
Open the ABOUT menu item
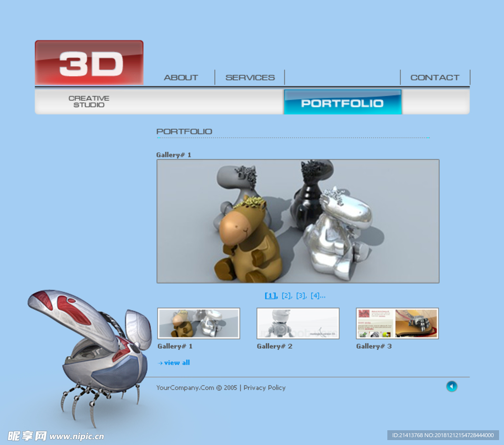click(181, 78)
